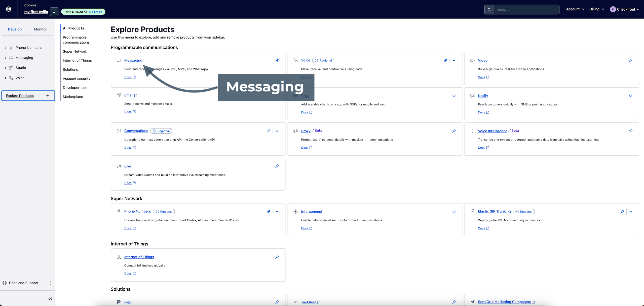Expand Voice in the sidebar
This screenshot has height=306, width=644.
[x=6, y=78]
